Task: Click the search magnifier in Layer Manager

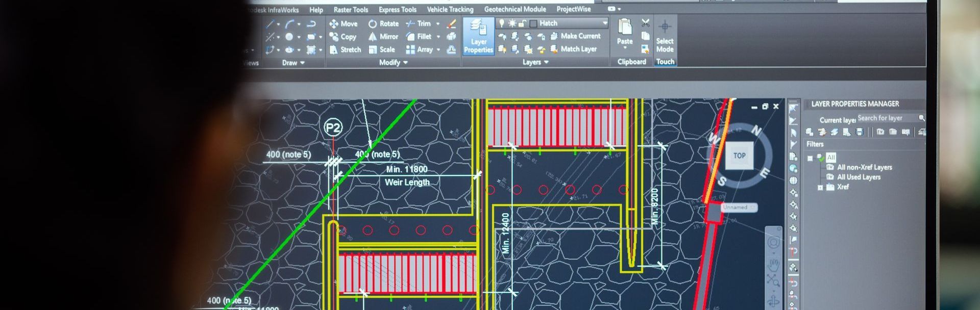Action: click(922, 118)
